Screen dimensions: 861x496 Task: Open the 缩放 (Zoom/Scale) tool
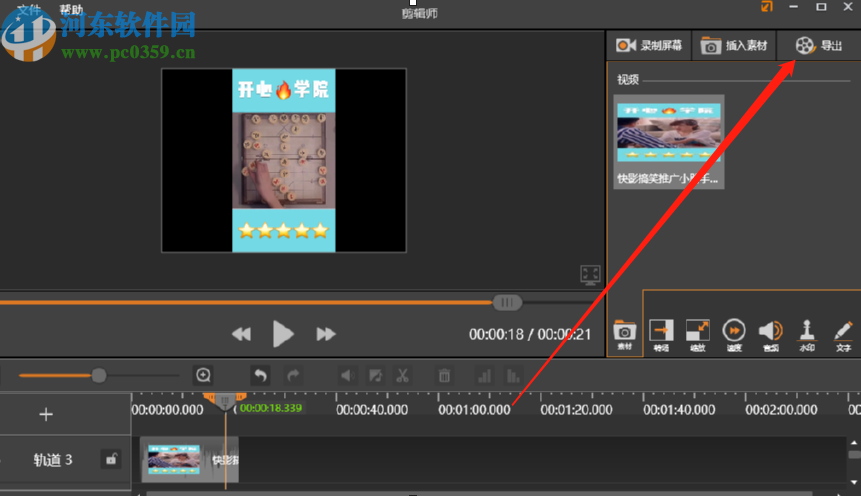[697, 333]
